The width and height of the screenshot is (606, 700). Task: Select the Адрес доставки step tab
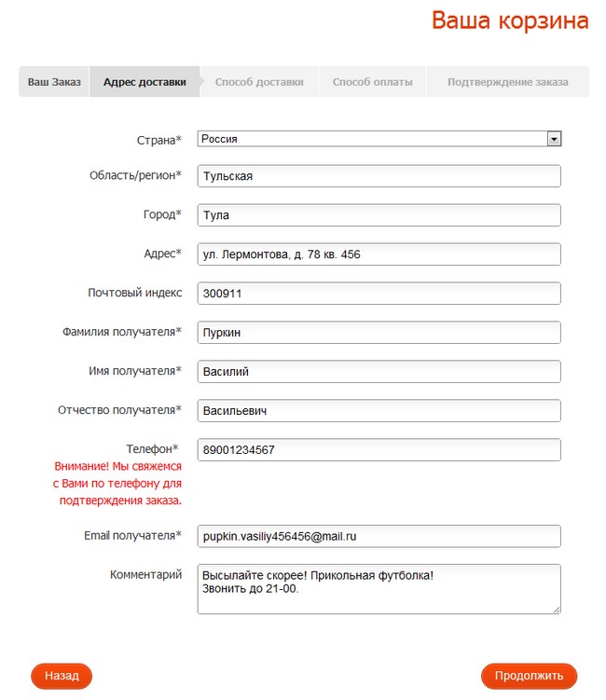[x=145, y=82]
